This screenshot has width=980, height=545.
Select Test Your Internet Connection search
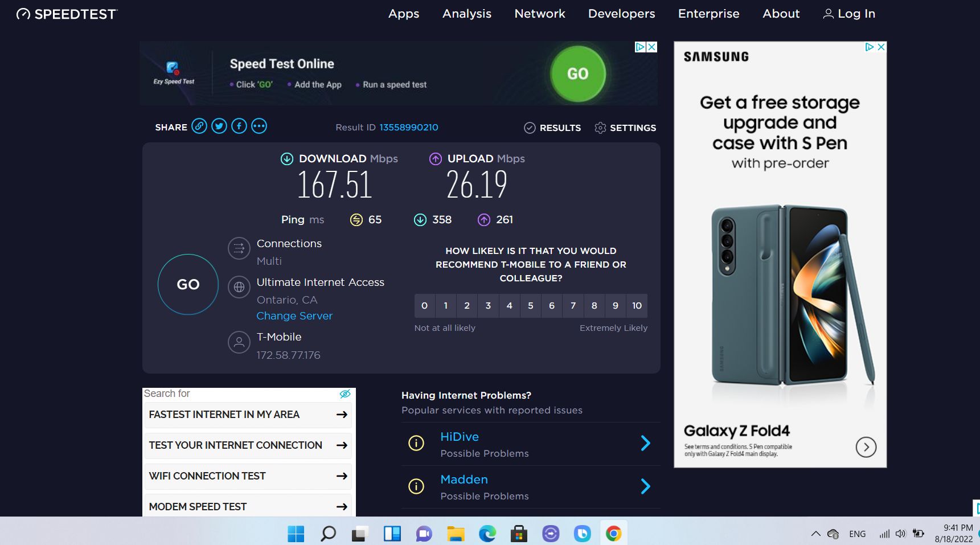pyautogui.click(x=248, y=445)
